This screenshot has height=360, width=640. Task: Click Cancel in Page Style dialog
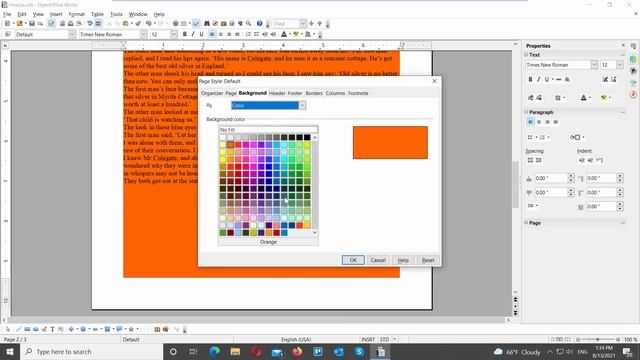pos(378,260)
